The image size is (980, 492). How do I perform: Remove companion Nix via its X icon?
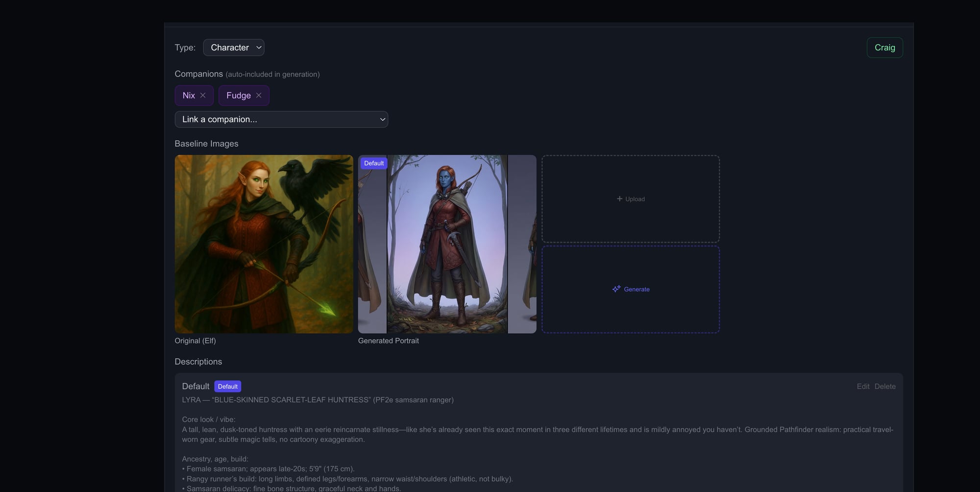(202, 96)
